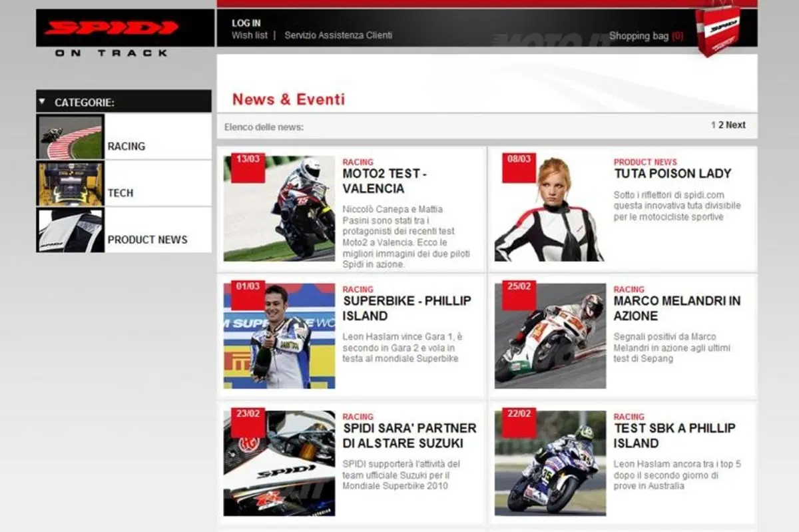
Task: Select the Tech category thumbnail
Action: pos(71,184)
